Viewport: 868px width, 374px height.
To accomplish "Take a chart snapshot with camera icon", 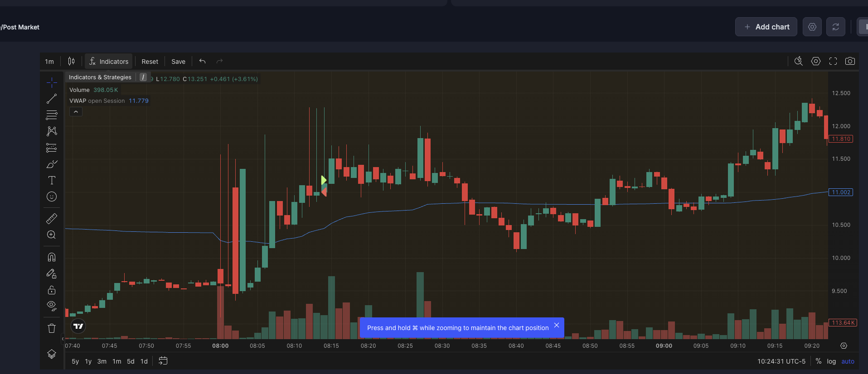I will [x=850, y=61].
